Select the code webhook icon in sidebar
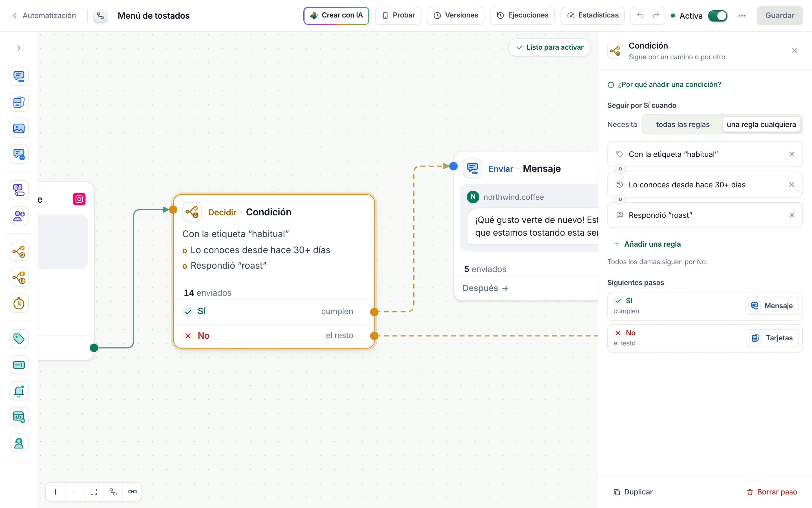812x508 pixels. click(19, 417)
